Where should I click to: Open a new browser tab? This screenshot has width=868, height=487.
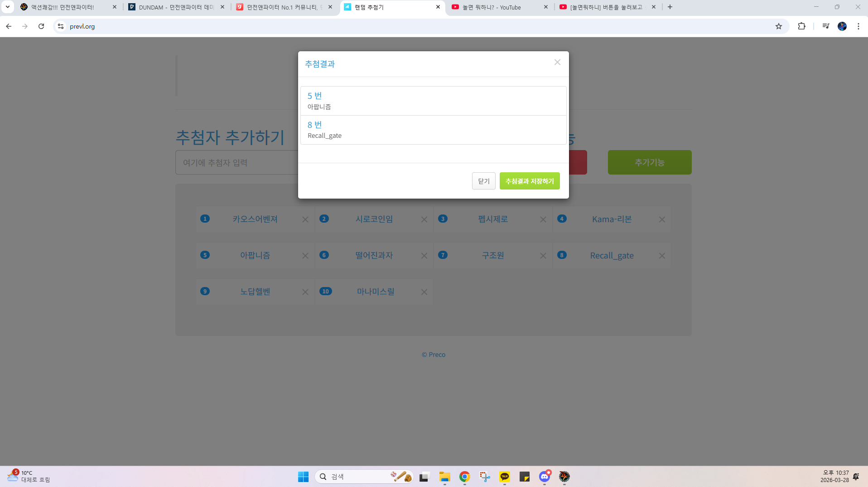coord(670,7)
